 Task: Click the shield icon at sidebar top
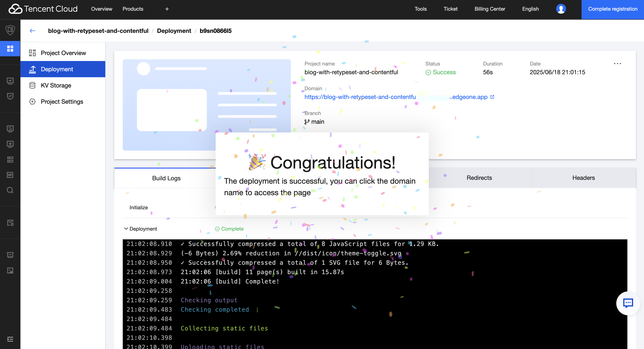[10, 30]
